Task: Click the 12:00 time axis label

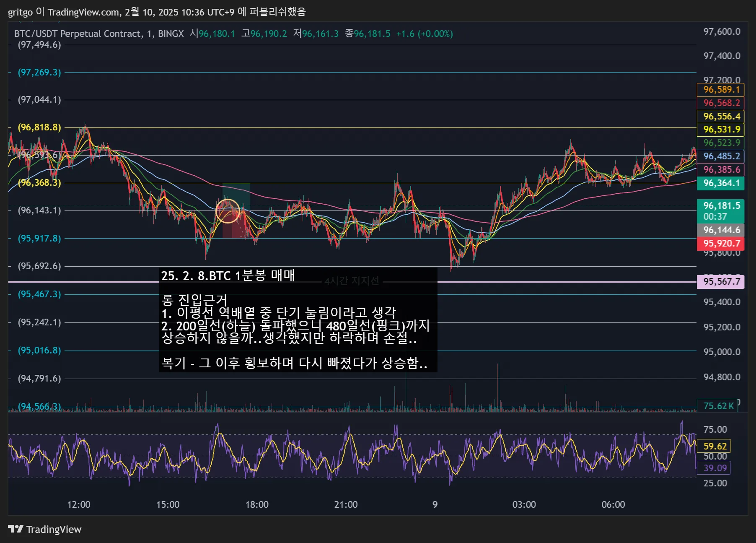Action: (79, 505)
